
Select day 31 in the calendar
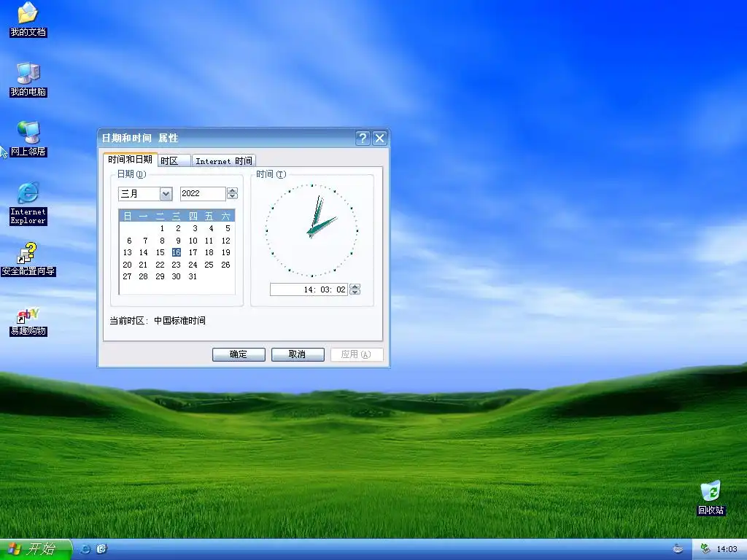pyautogui.click(x=193, y=276)
